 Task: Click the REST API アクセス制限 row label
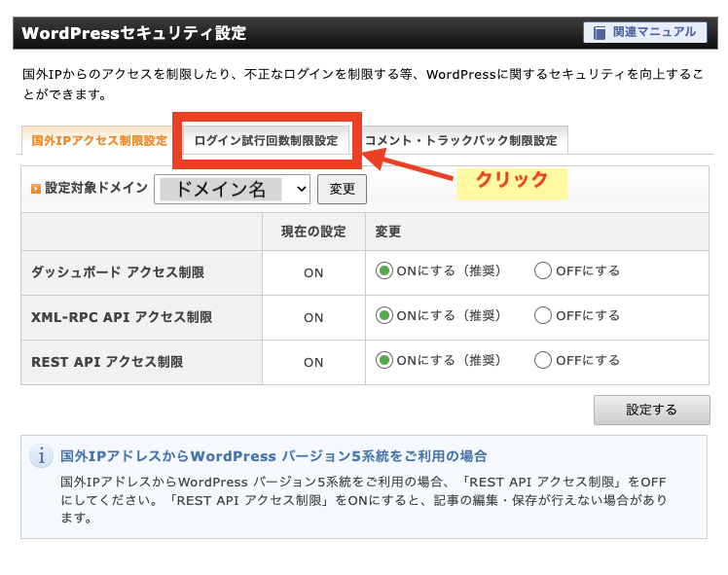(x=107, y=362)
